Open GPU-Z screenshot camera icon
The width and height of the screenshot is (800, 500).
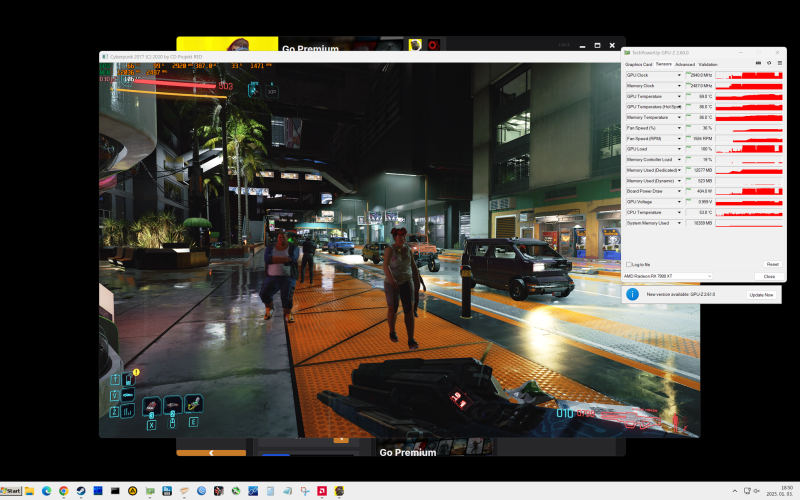pos(758,63)
